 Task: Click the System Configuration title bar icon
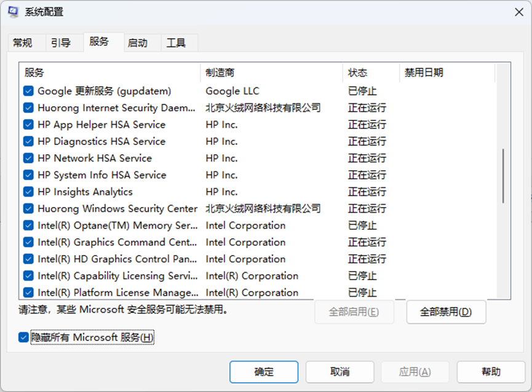pyautogui.click(x=14, y=12)
